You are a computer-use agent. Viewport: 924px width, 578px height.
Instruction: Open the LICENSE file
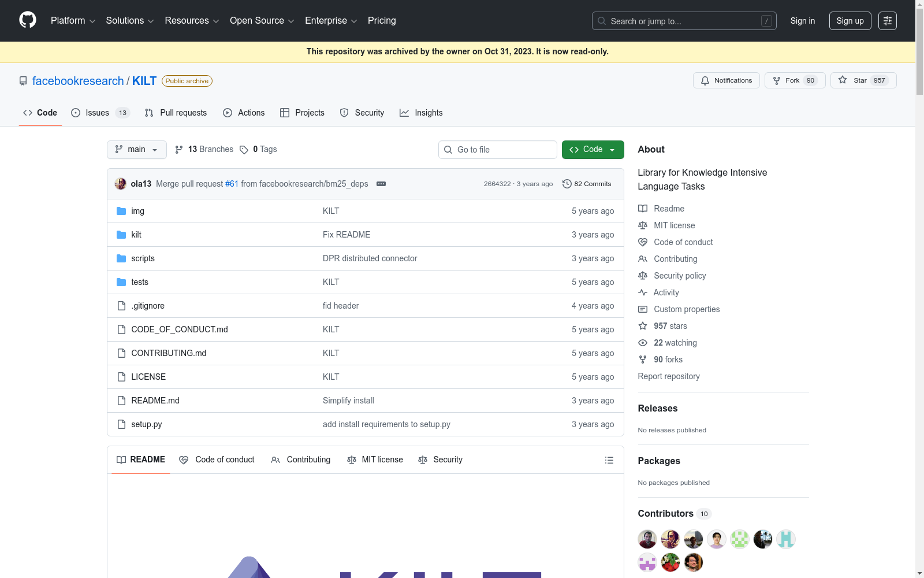click(x=148, y=377)
